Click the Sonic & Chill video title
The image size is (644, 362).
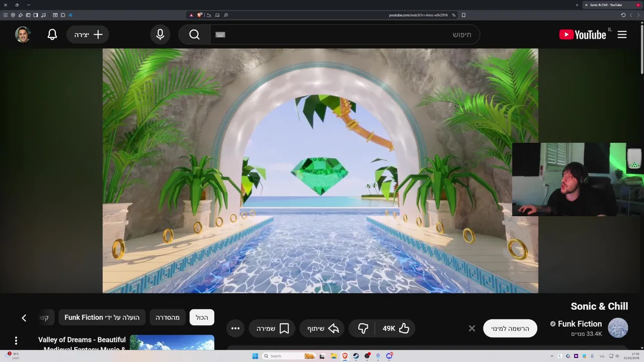(x=599, y=306)
